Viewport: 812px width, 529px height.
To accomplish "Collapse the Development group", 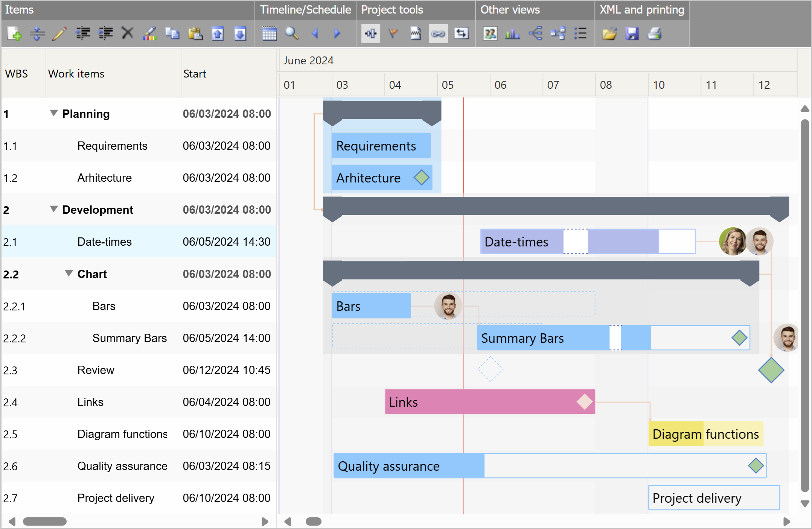I will [54, 209].
